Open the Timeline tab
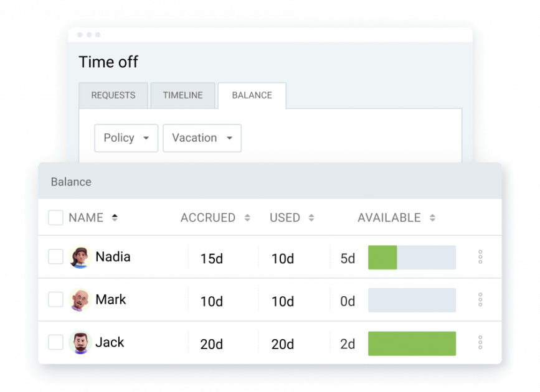Screen dimensions: 540x392 [182, 95]
